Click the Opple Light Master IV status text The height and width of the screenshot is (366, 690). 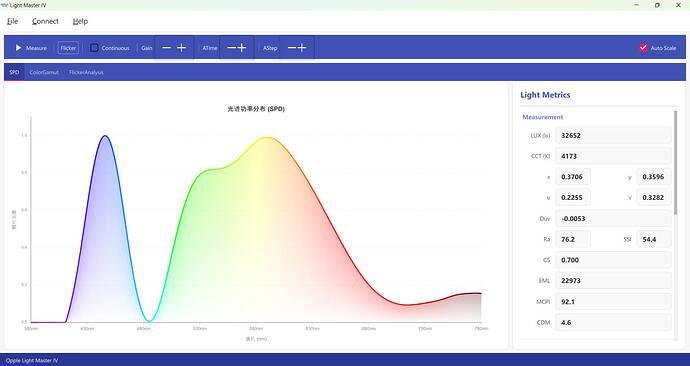[32, 360]
